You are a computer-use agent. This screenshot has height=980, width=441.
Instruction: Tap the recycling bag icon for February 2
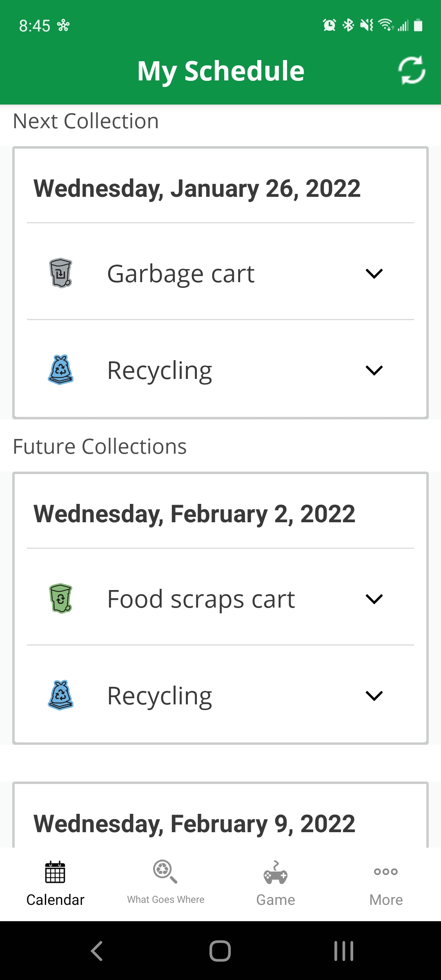pyautogui.click(x=60, y=695)
